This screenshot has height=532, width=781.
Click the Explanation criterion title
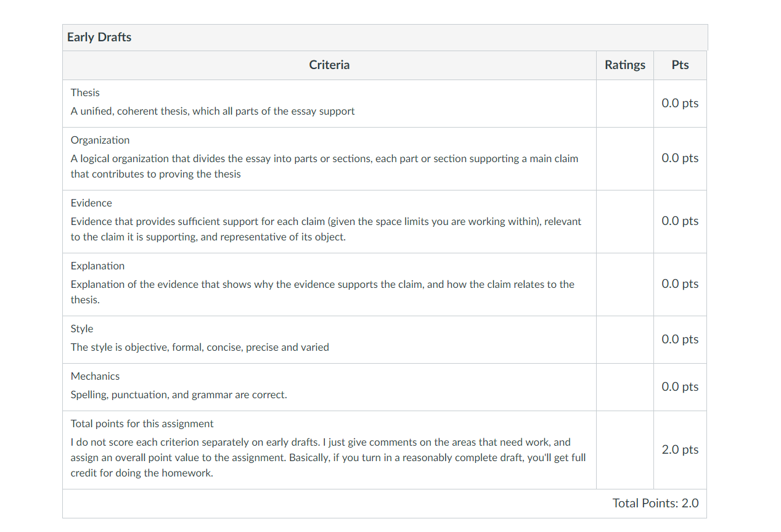coord(97,266)
